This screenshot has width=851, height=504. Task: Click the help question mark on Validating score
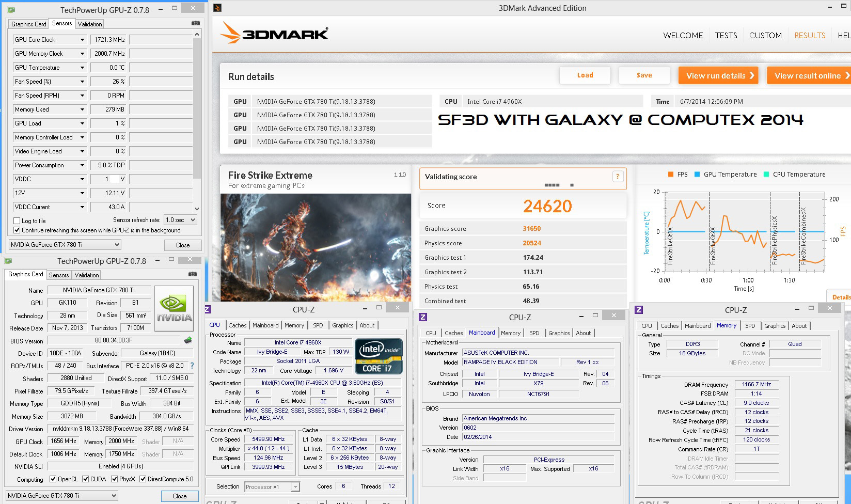pyautogui.click(x=617, y=177)
